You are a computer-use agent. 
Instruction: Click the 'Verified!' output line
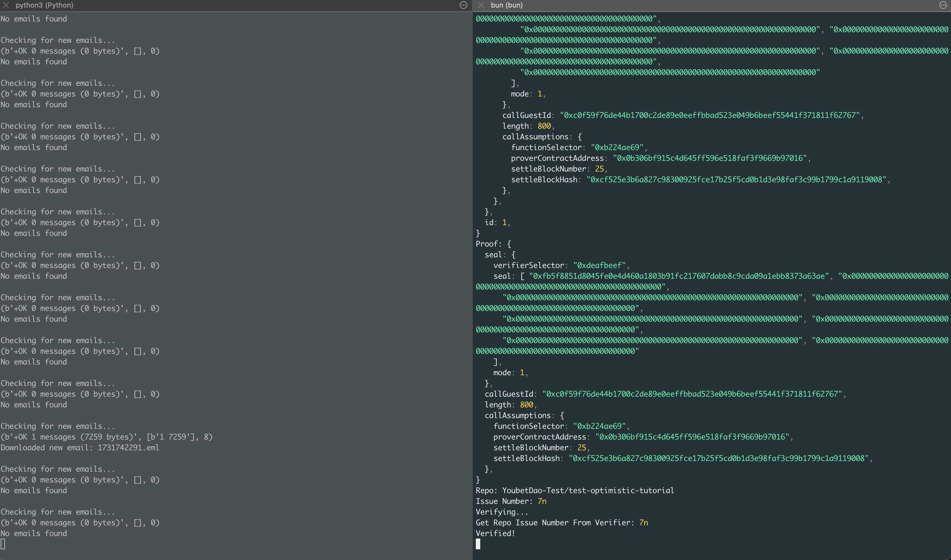495,533
